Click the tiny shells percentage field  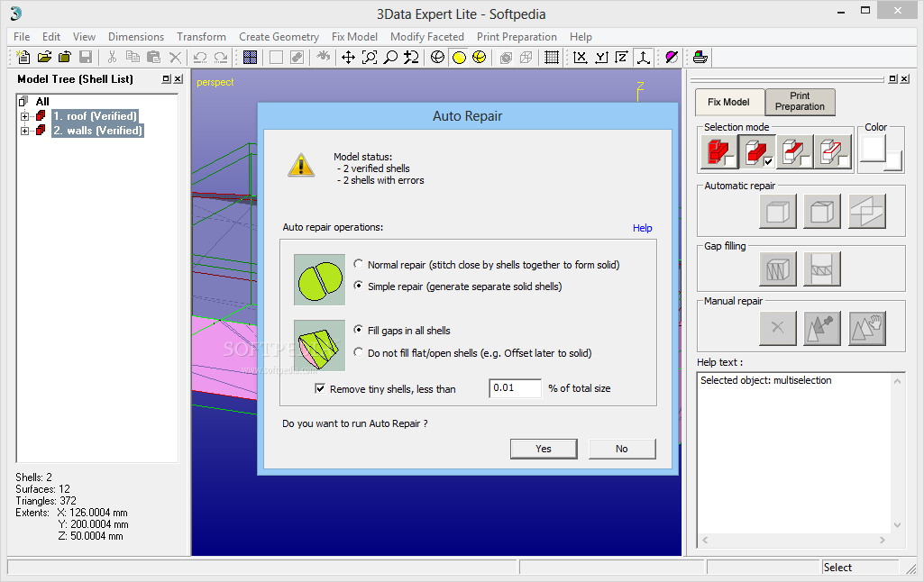click(515, 388)
